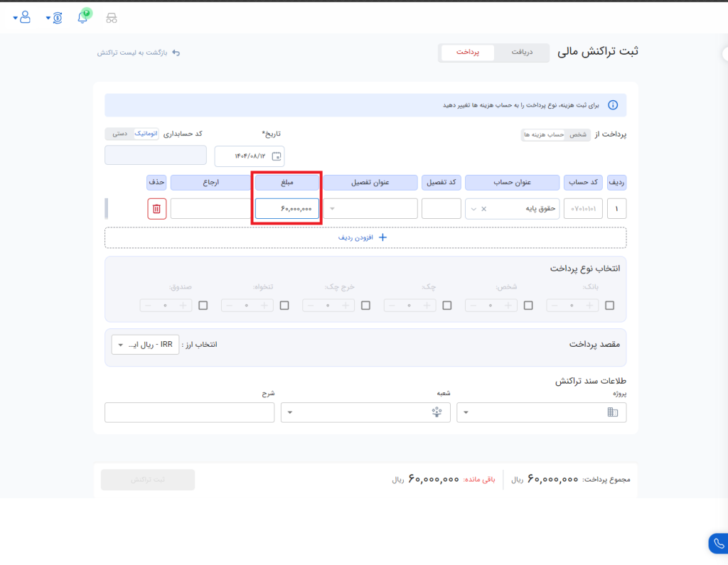Click the red trash delete row icon

tap(157, 209)
